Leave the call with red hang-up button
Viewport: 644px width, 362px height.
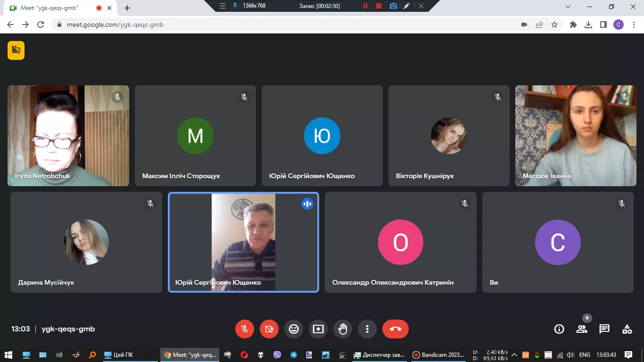click(x=395, y=329)
